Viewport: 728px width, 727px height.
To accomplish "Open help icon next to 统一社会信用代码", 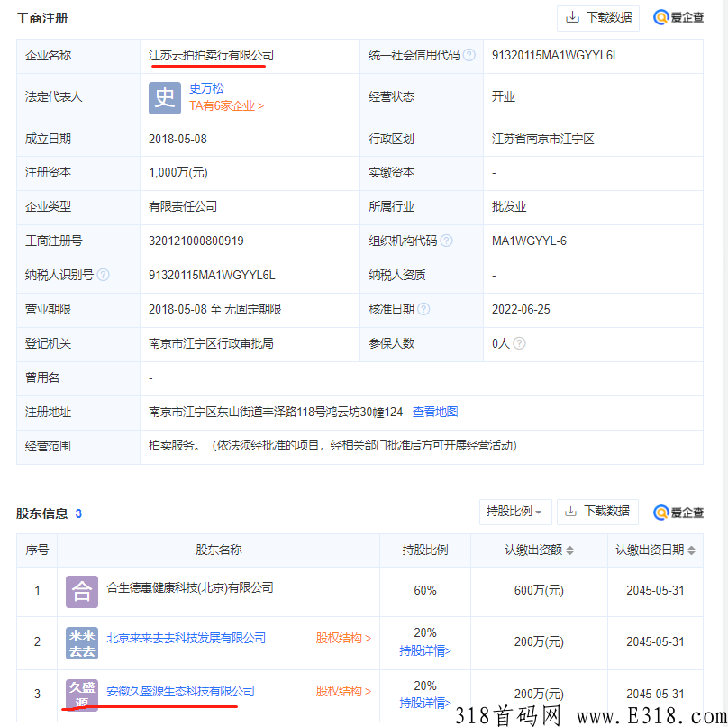I will (x=469, y=55).
